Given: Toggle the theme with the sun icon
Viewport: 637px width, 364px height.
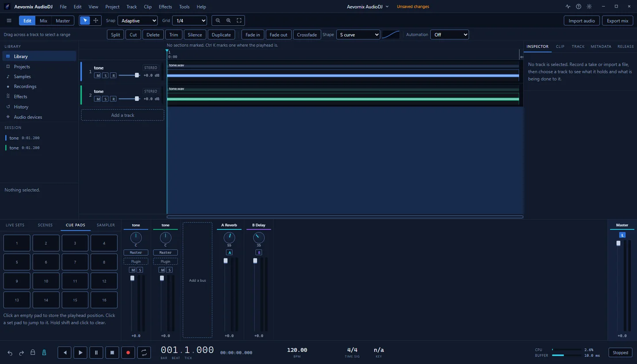Looking at the screenshot, I should 589,7.
